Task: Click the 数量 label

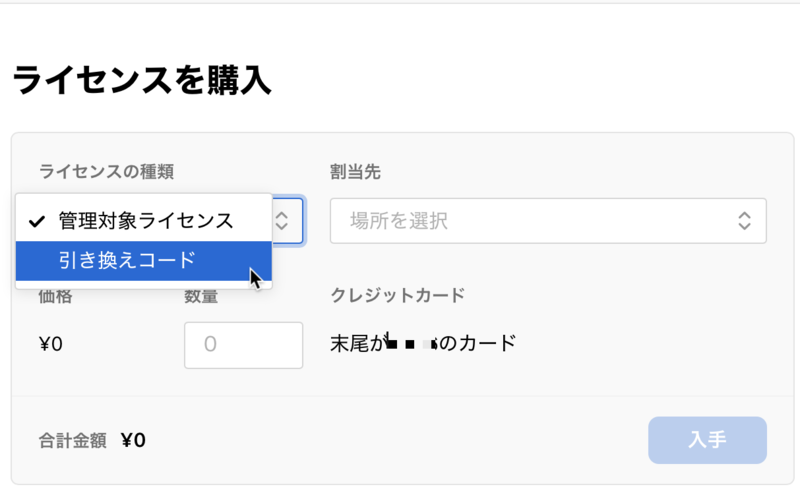Action: (201, 297)
